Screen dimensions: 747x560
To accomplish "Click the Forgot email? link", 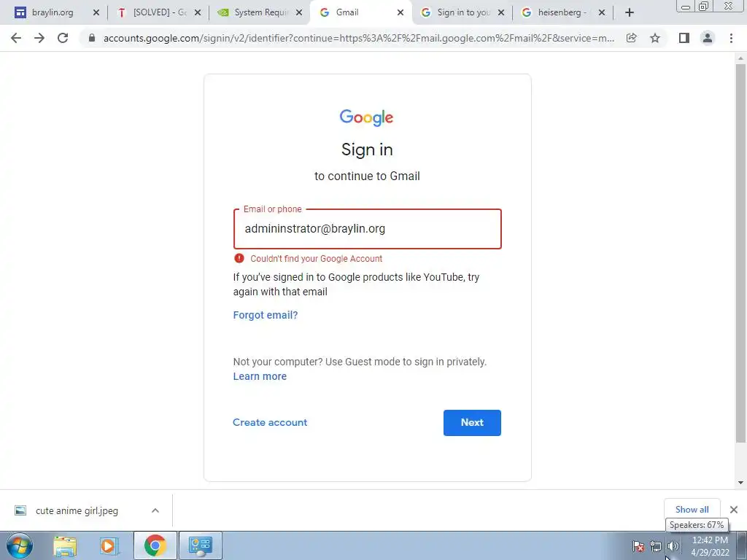I will click(266, 315).
